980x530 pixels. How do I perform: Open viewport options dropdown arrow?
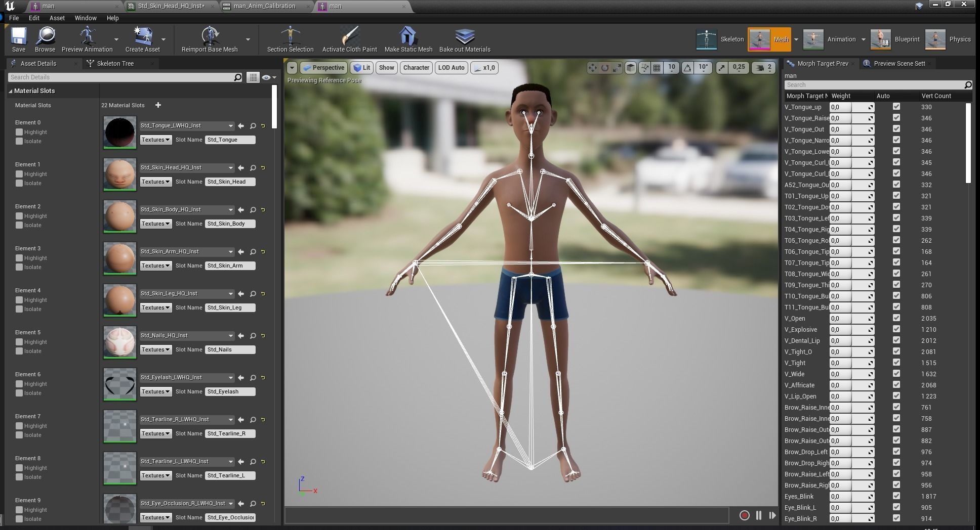(292, 68)
